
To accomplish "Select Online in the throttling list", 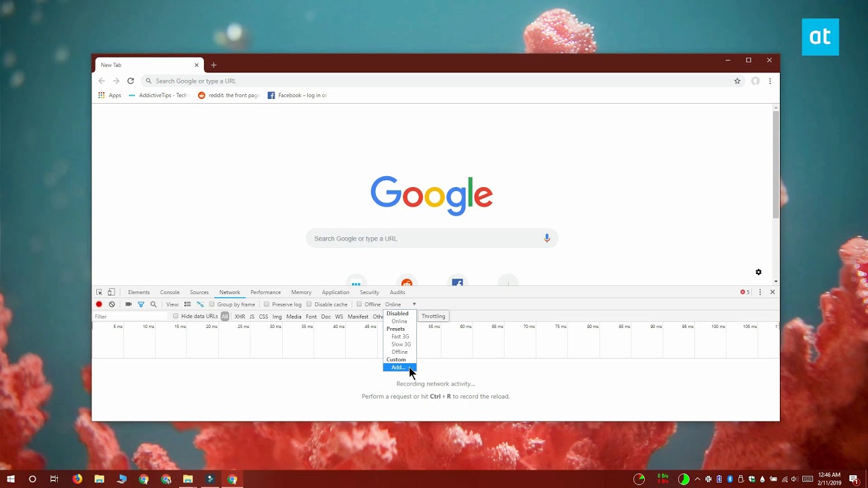I will tap(399, 321).
